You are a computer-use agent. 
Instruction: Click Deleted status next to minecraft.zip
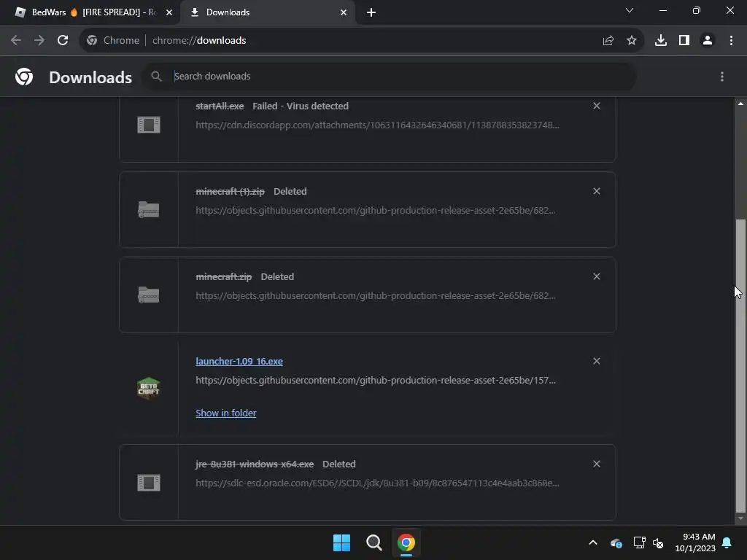tap(277, 276)
